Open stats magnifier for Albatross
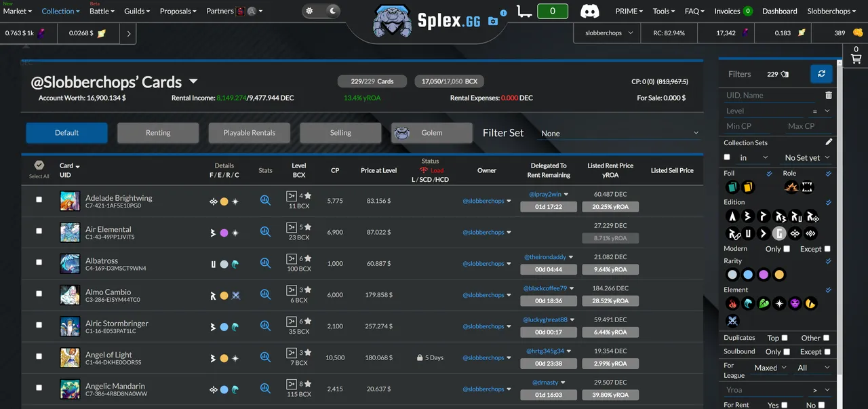Image resolution: width=868 pixels, height=409 pixels. tap(265, 263)
